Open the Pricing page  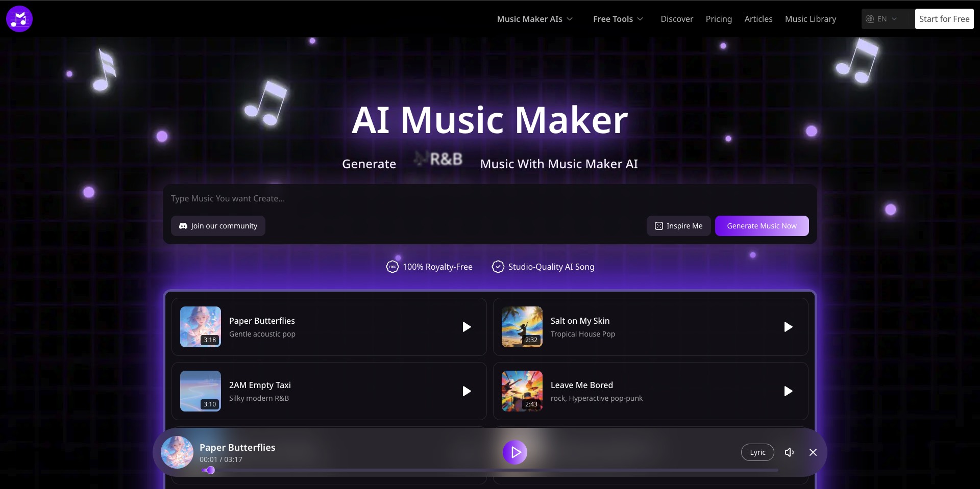pyautogui.click(x=719, y=19)
